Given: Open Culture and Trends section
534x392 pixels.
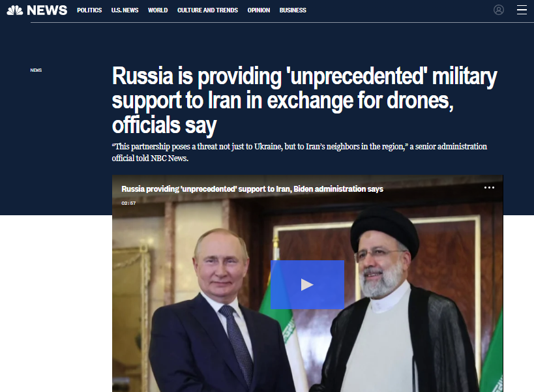Looking at the screenshot, I should pyautogui.click(x=207, y=10).
